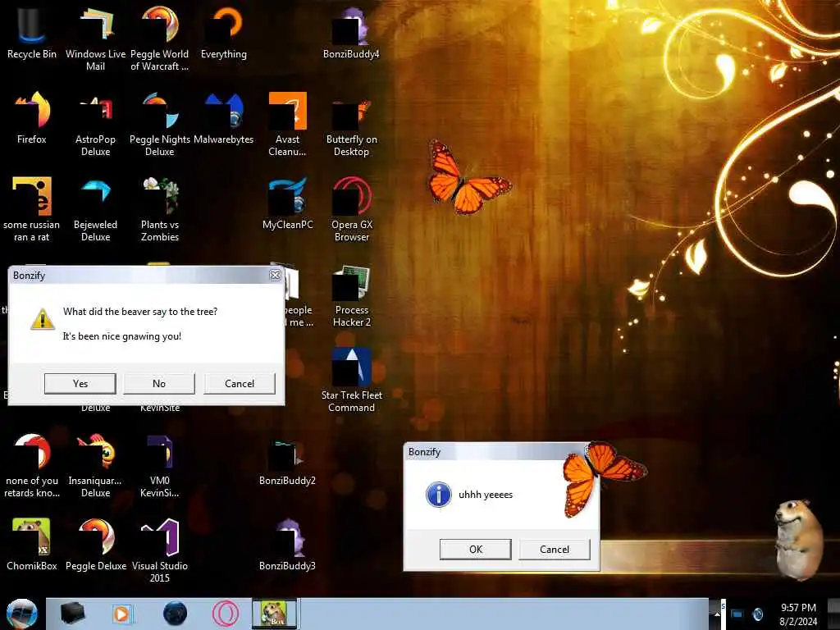This screenshot has height=630, width=840.
Task: Select Butterfly on Desktop icon
Action: (351, 125)
